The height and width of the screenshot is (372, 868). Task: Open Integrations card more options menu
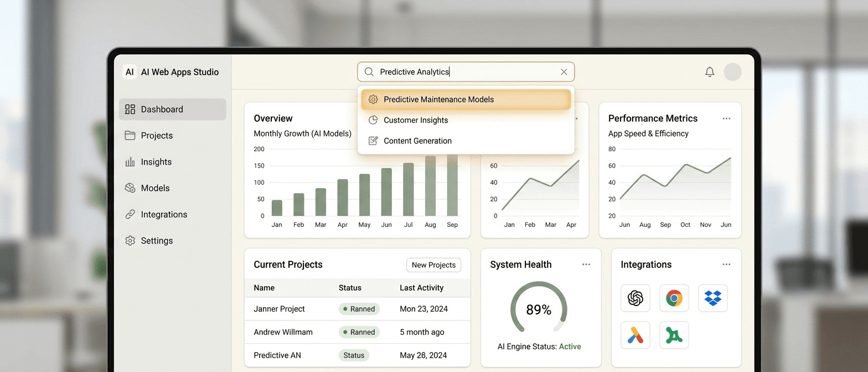coord(726,265)
